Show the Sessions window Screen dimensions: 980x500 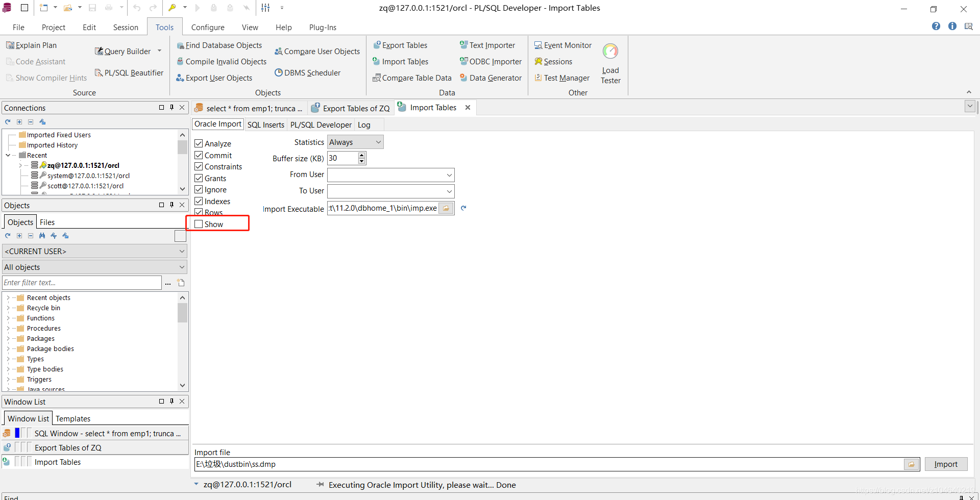[x=553, y=62]
